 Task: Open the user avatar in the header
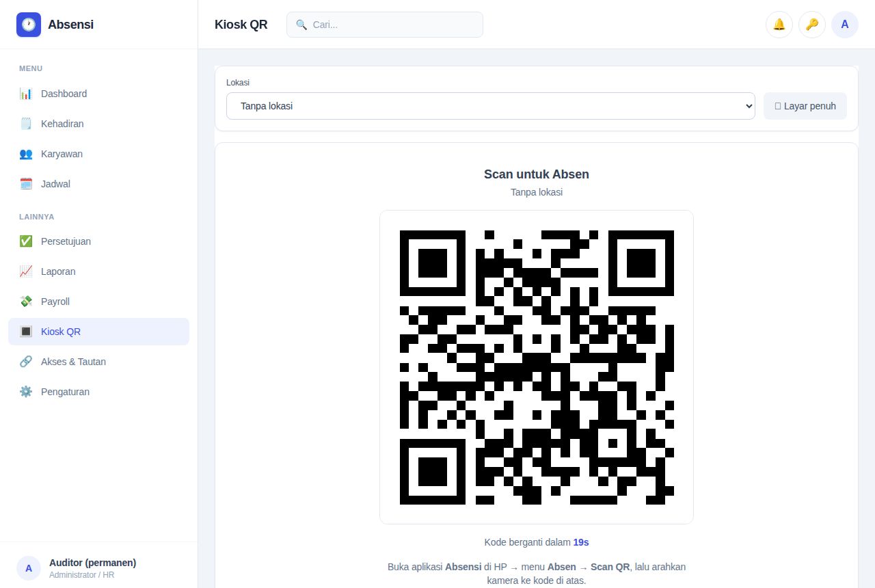click(x=845, y=25)
